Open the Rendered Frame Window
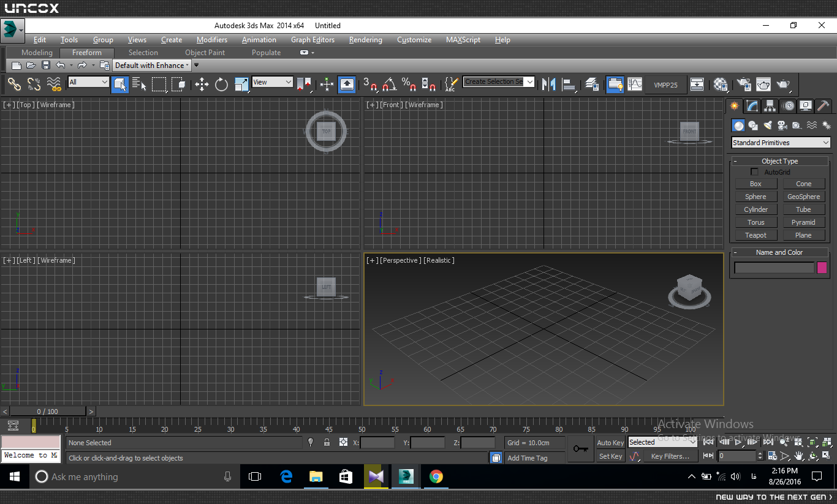 pos(763,85)
